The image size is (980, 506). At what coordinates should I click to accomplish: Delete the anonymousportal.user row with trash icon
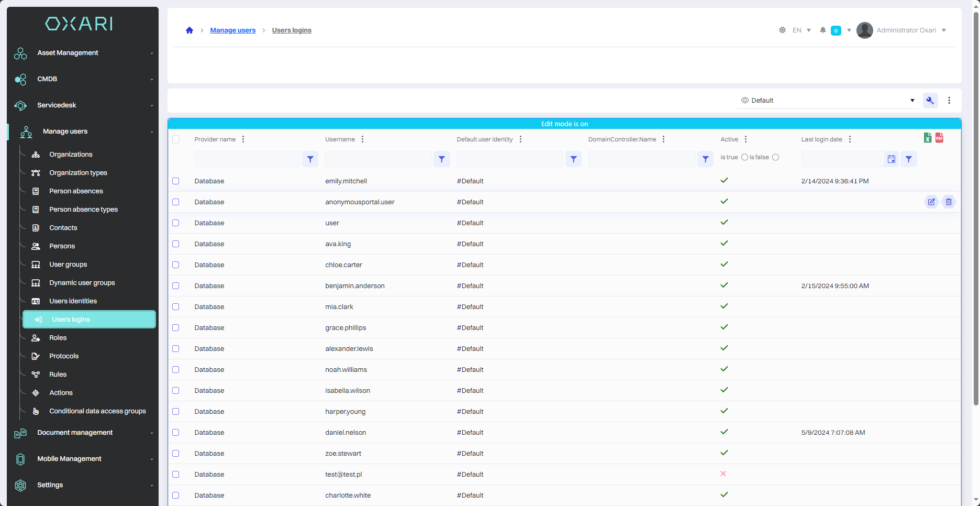coord(949,202)
